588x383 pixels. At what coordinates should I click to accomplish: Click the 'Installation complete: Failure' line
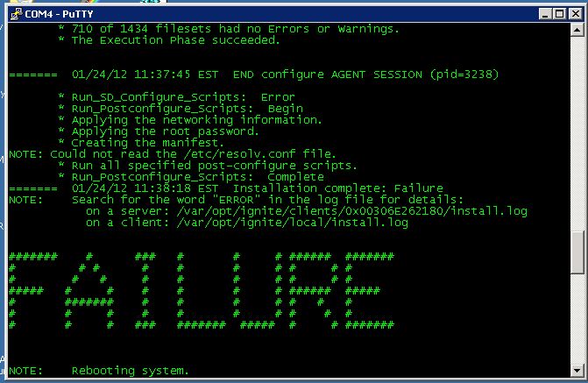[x=338, y=188]
